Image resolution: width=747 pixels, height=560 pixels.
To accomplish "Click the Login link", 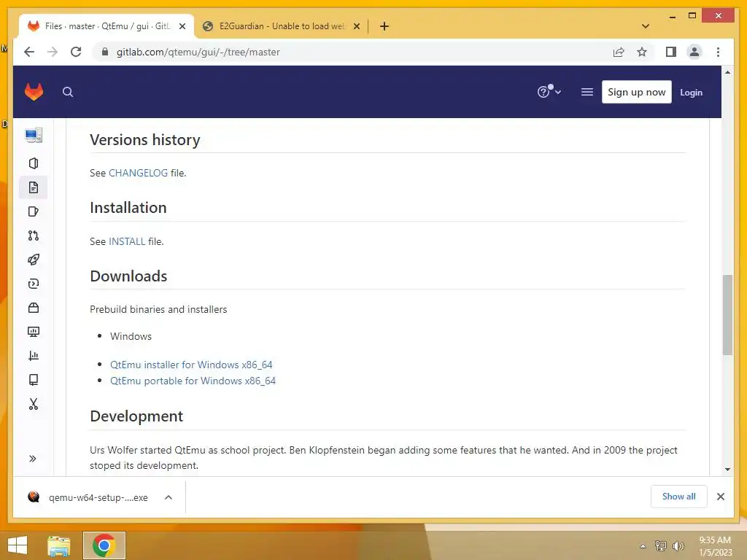I will [x=691, y=93].
